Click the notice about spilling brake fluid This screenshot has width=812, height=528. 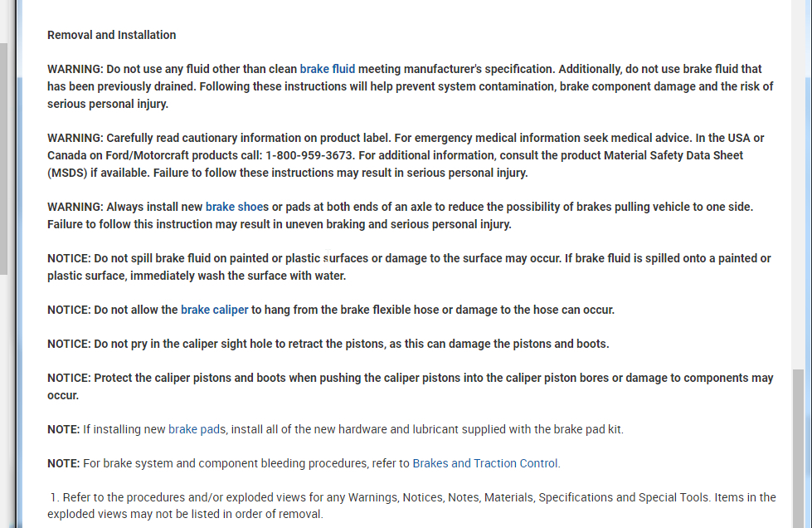point(409,266)
